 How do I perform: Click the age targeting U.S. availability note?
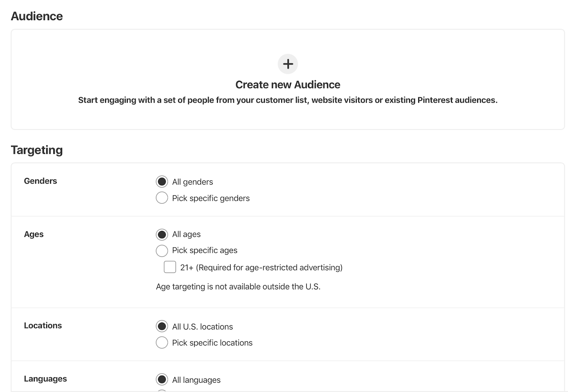click(x=238, y=287)
